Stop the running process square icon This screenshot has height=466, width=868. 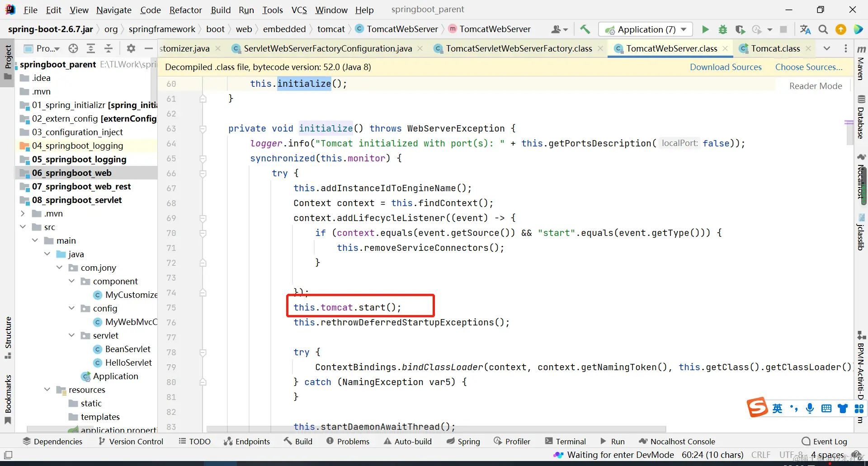(x=783, y=29)
